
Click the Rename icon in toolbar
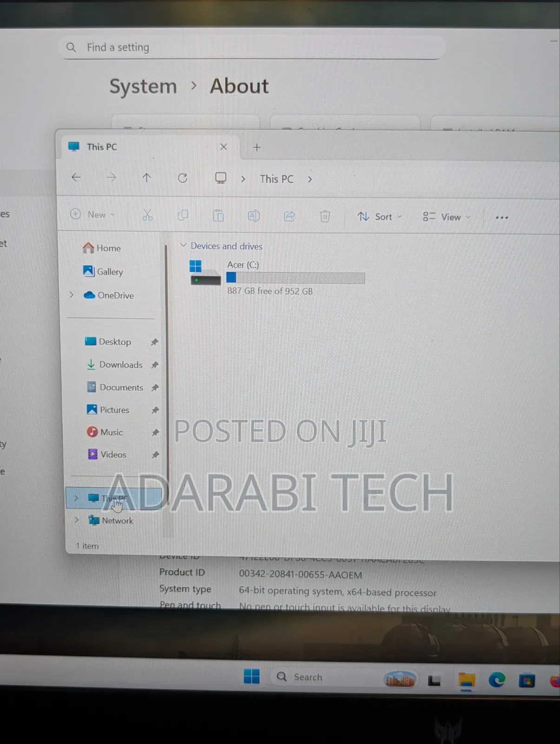point(254,216)
